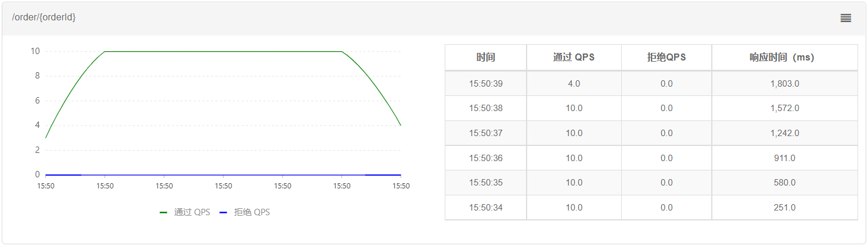Click the 拒绝QPS table column header

666,58
